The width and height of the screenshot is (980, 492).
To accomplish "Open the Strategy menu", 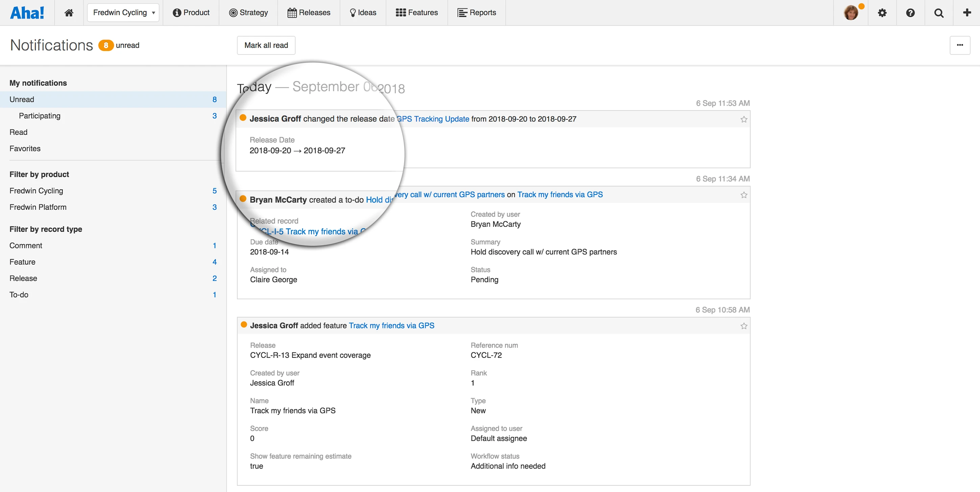I will 248,12.
